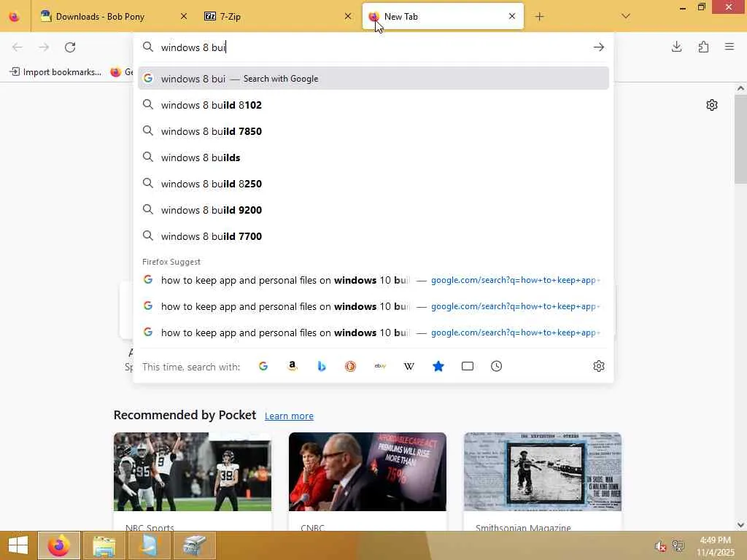
Task: Search open tabs with tab icon
Action: (468, 366)
